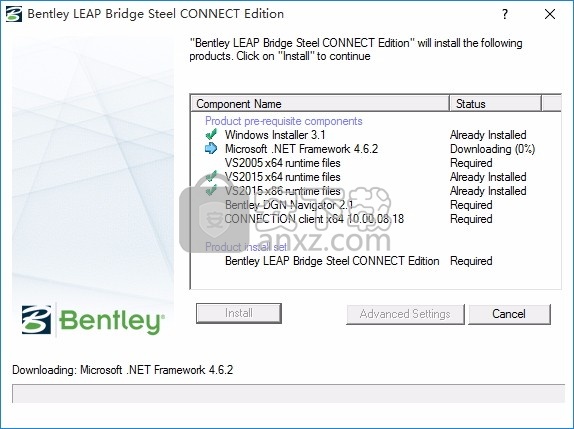The width and height of the screenshot is (574, 429).
Task: Click Required status for Bentley DGN Navigator
Action: click(471, 205)
